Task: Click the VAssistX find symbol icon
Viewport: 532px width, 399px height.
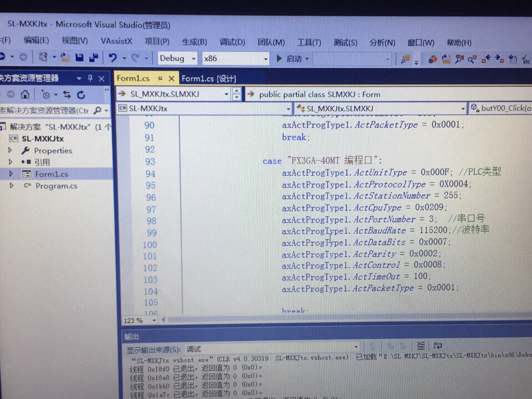Action: point(459,59)
